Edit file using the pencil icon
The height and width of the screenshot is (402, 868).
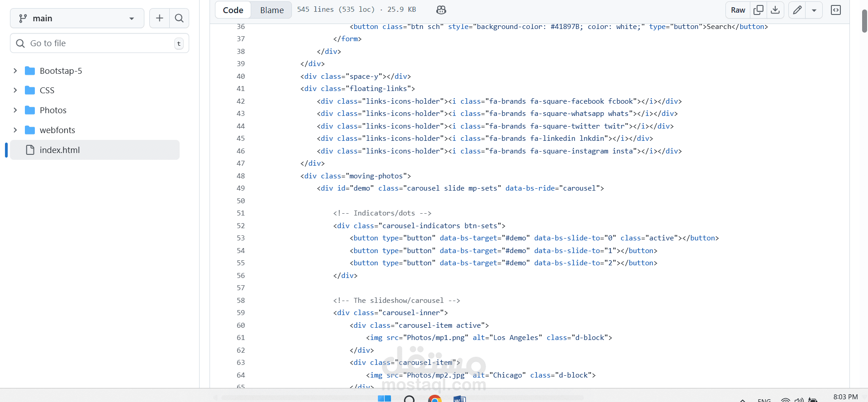[x=797, y=10]
